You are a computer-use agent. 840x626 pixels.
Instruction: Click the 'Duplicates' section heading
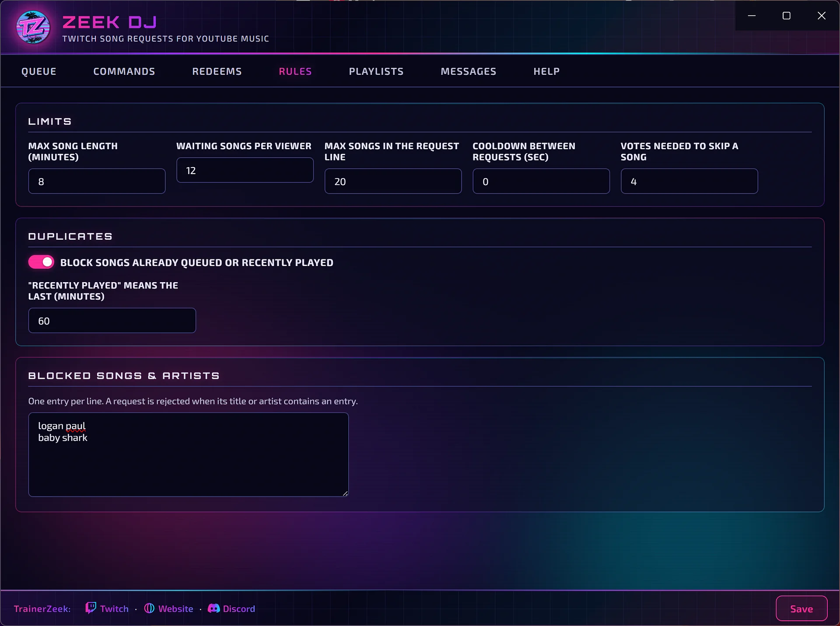point(70,236)
